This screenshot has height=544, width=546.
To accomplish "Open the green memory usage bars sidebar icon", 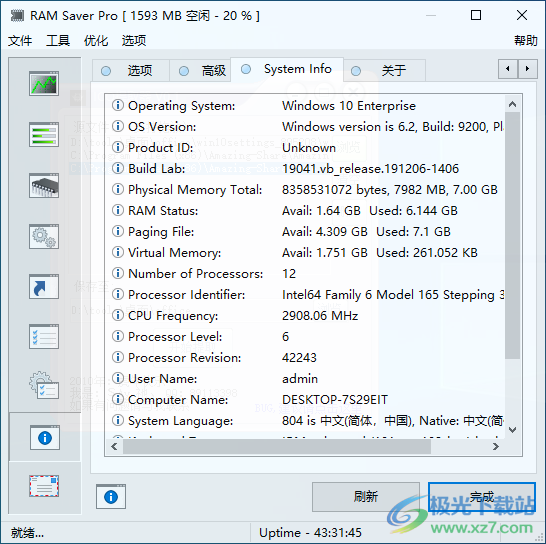I will pyautogui.click(x=44, y=134).
